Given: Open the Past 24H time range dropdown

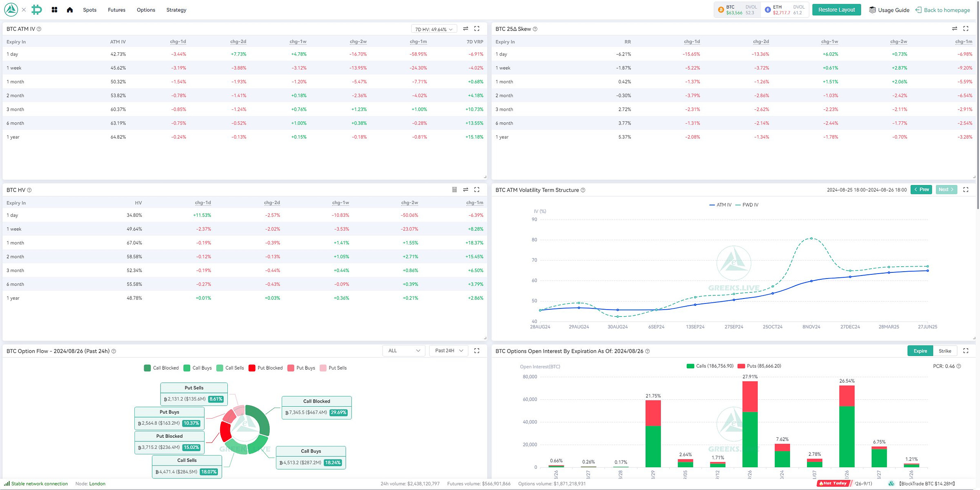Looking at the screenshot, I should [449, 351].
